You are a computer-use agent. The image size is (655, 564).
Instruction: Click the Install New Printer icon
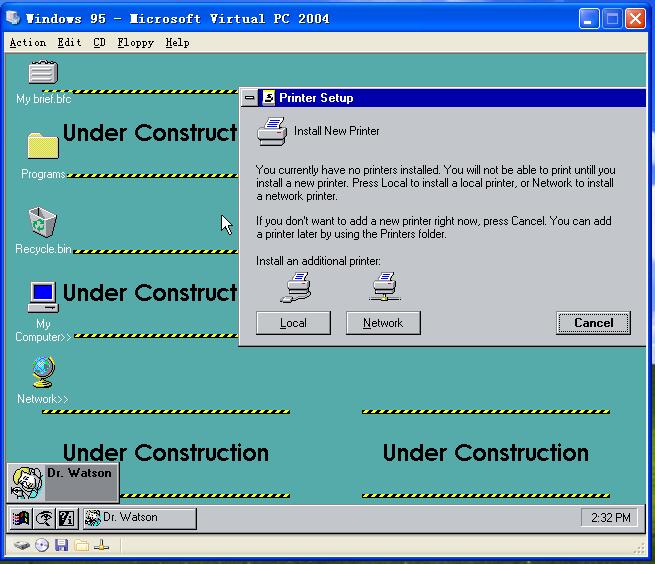point(272,131)
